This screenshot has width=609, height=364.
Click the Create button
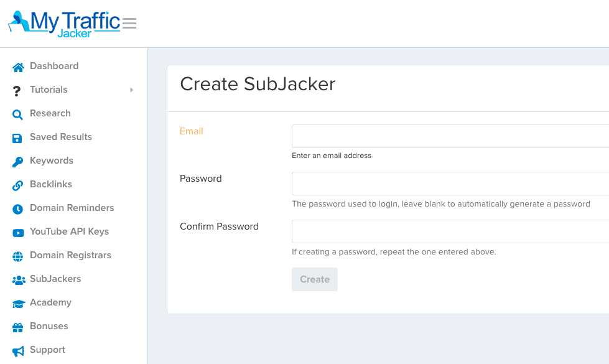(x=315, y=279)
